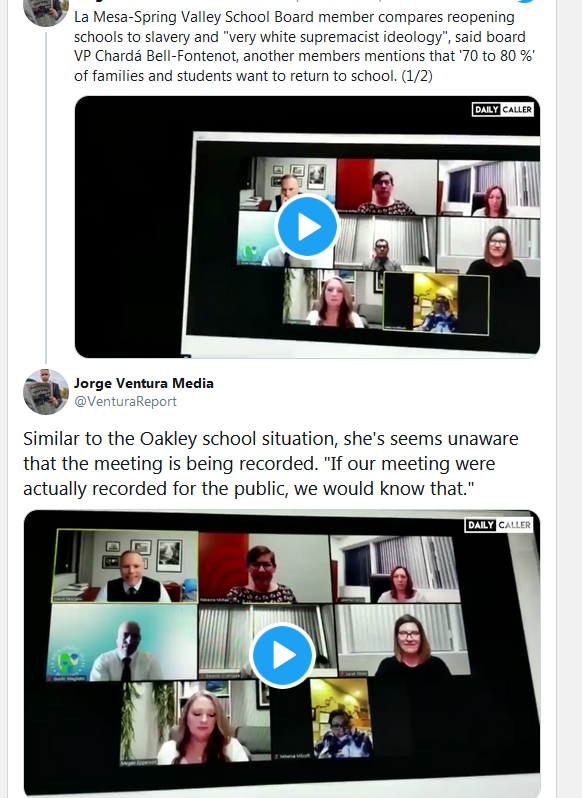This screenshot has height=798, width=582.
Task: Select long-haired woman tile in first video
Action: [333, 298]
